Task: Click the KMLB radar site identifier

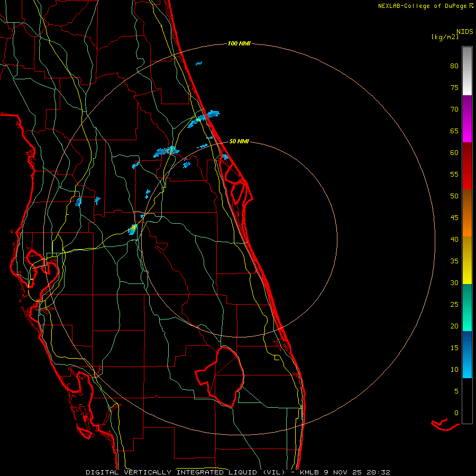Action: 311,472
